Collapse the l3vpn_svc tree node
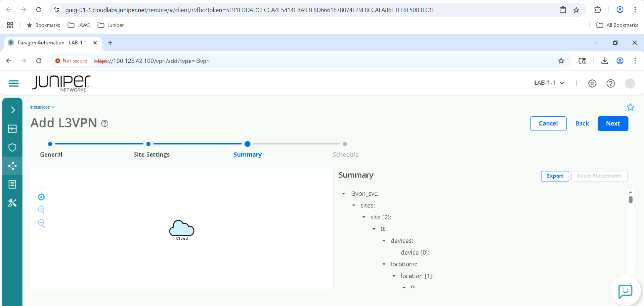644x306 pixels. click(344, 194)
